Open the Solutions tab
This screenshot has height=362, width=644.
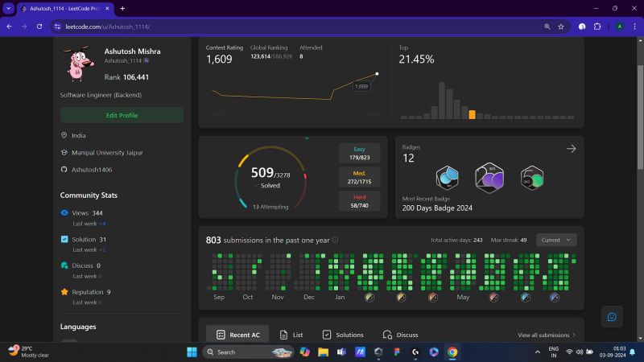point(343,335)
